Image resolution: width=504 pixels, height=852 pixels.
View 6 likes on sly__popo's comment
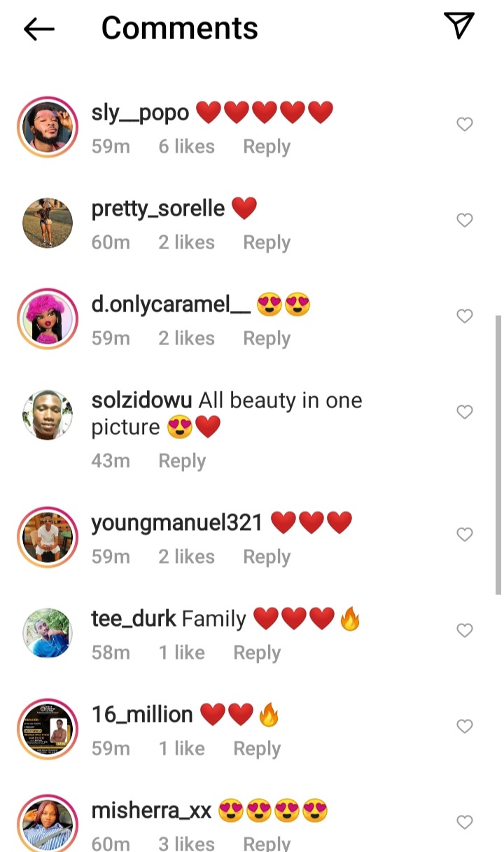[186, 147]
